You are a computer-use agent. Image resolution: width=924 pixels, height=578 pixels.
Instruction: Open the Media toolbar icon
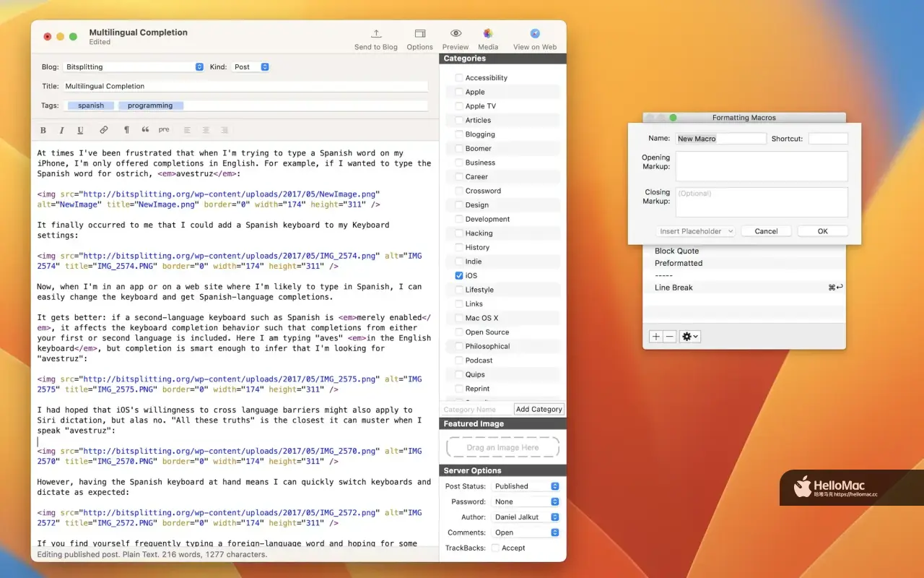[x=488, y=33]
